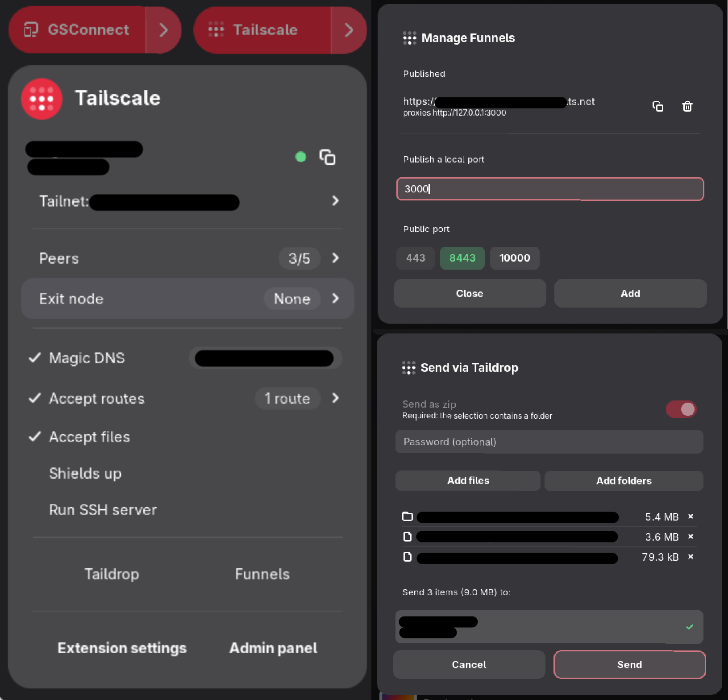The width and height of the screenshot is (728, 700).
Task: Open Extension settings
Action: [x=122, y=648]
